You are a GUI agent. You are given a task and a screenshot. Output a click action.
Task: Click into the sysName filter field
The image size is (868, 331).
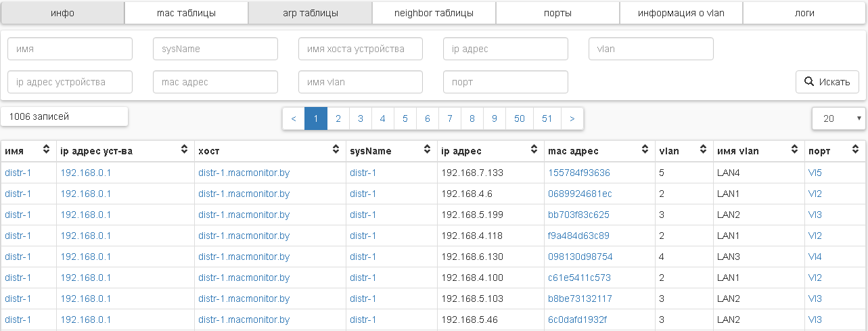point(215,49)
